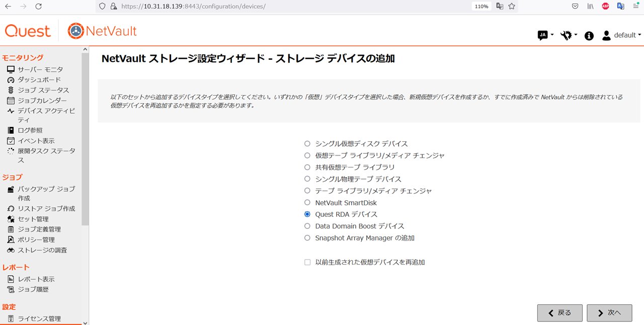Enable 以前生成された仮想デバイスを再追加 checkbox

[307, 262]
